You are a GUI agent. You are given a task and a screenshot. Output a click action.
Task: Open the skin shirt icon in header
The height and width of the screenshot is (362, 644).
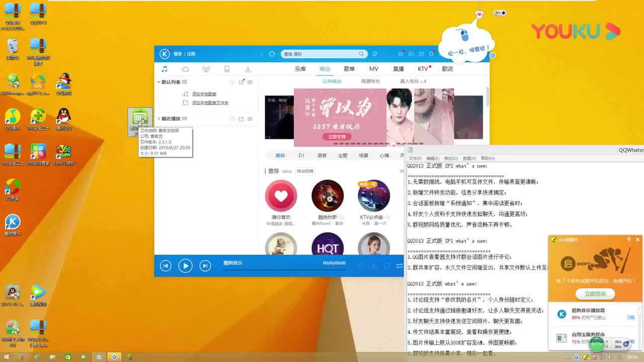tap(432, 54)
